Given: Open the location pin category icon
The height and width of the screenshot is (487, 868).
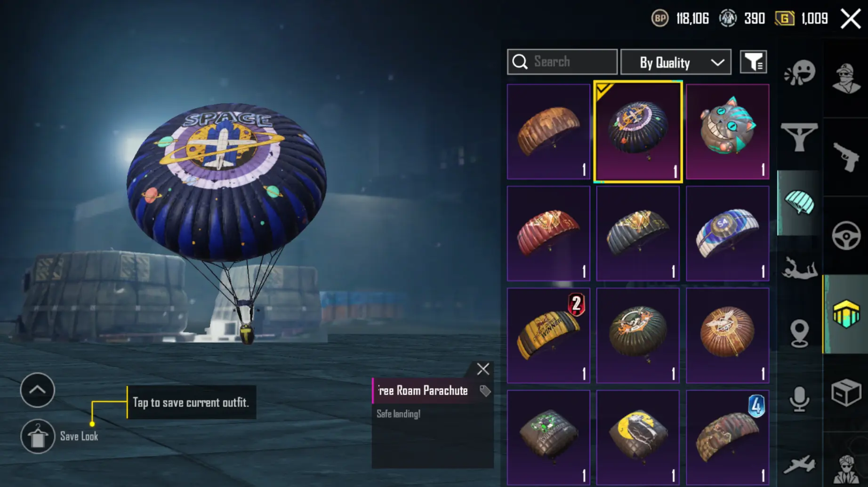Looking at the screenshot, I should pos(799,334).
